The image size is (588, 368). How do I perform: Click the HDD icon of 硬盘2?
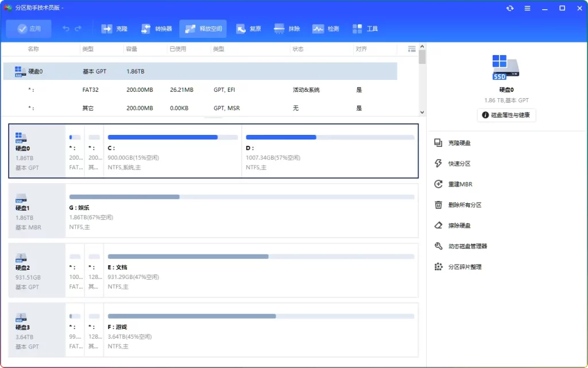21,257
